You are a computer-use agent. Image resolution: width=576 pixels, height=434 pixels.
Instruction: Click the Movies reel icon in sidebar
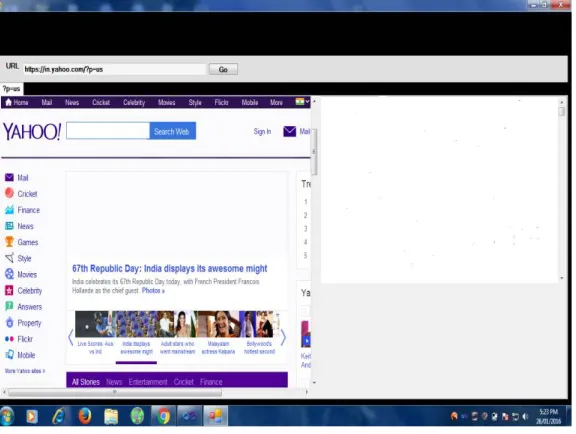9,274
